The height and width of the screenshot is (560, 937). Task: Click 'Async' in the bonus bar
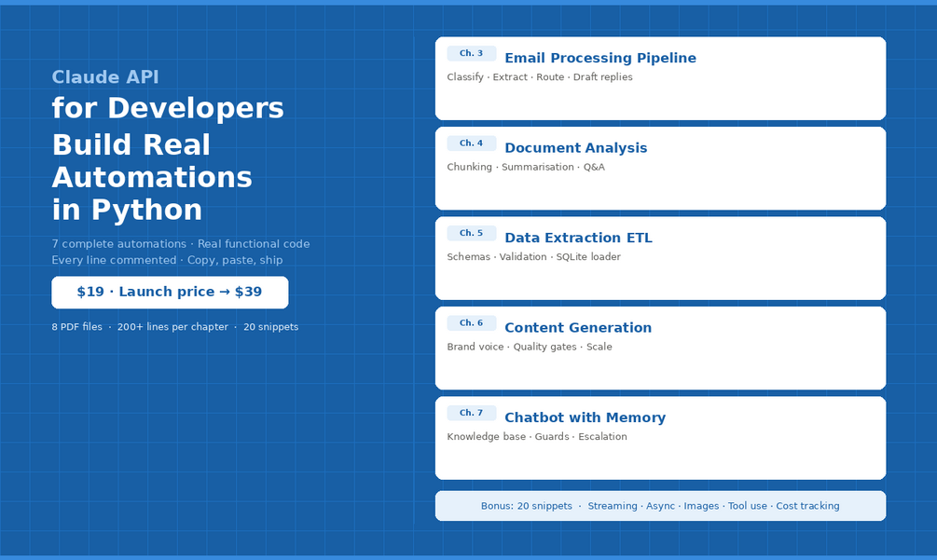coord(660,506)
